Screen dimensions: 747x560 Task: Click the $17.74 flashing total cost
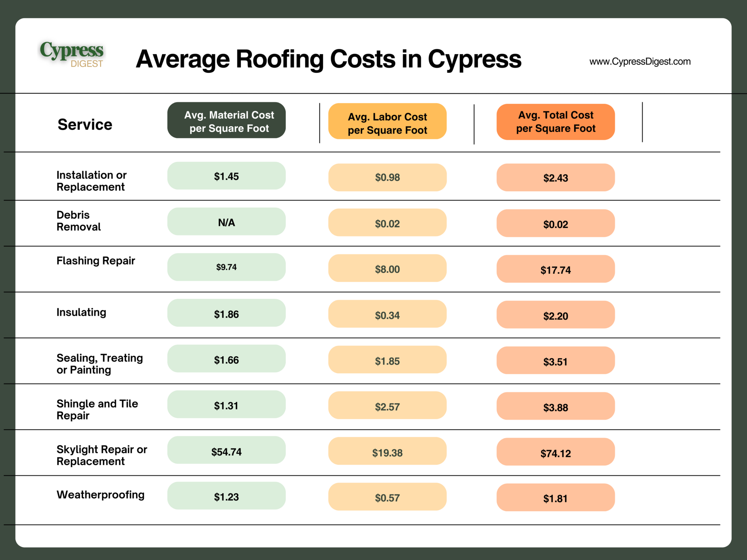pyautogui.click(x=555, y=269)
